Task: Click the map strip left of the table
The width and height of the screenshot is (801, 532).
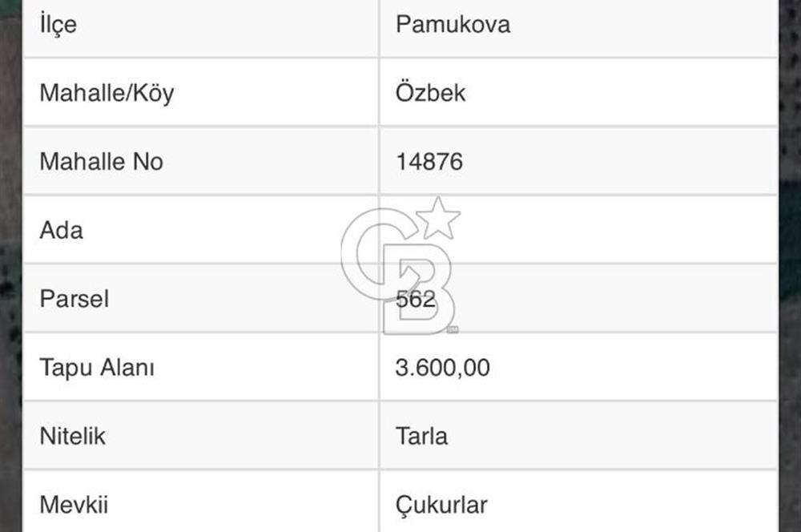Action: [10, 264]
